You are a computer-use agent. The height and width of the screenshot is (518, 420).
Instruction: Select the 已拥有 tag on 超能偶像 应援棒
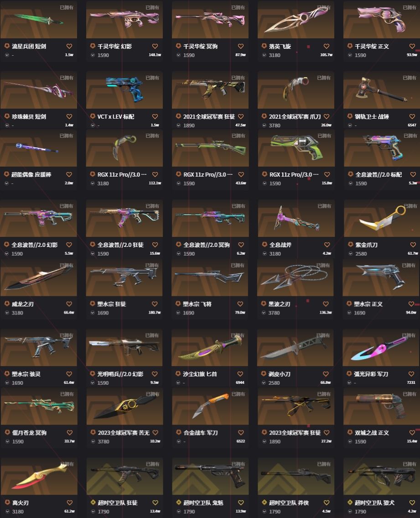[x=66, y=136]
